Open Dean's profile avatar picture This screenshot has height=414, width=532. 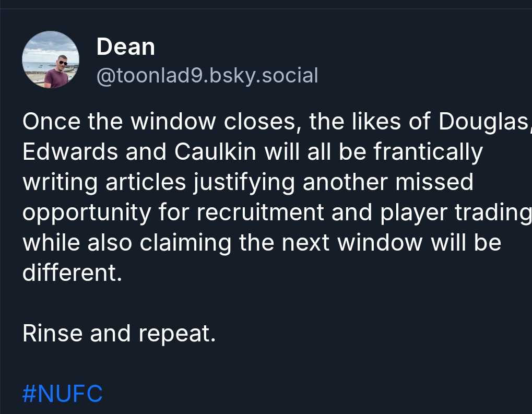[50, 60]
